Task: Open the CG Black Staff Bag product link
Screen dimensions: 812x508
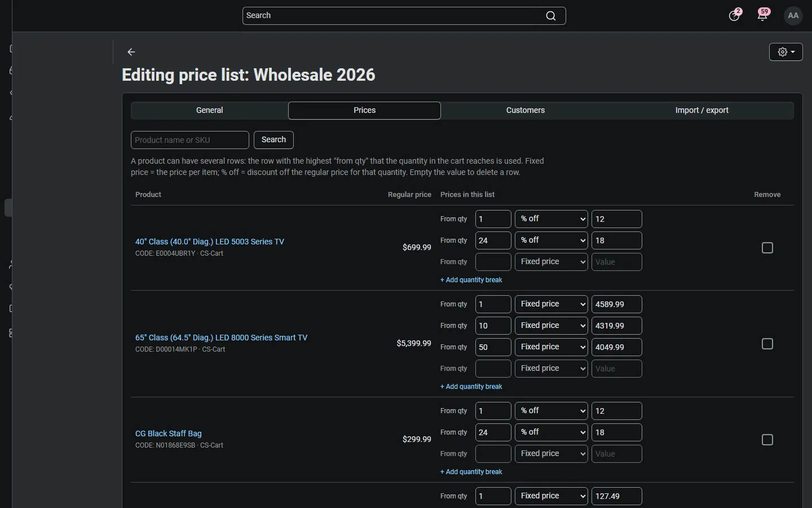Action: tap(169, 433)
